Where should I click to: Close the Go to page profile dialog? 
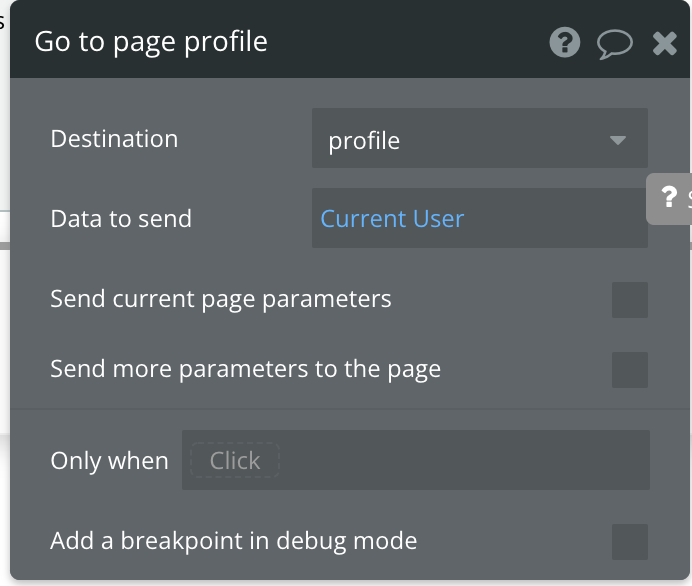[664, 43]
